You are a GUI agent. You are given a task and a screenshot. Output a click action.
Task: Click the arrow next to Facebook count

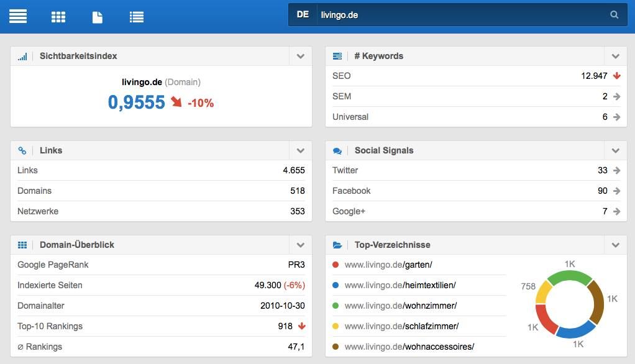tap(616, 191)
